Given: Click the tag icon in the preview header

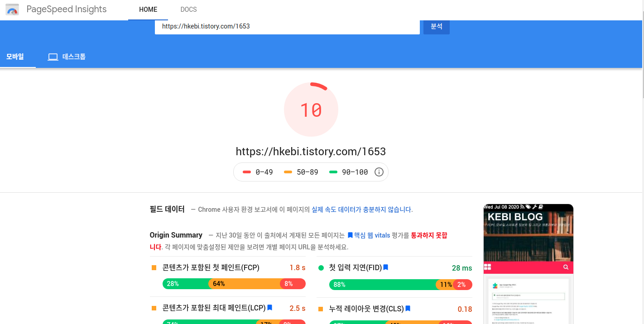Looking at the screenshot, I should point(529,207).
